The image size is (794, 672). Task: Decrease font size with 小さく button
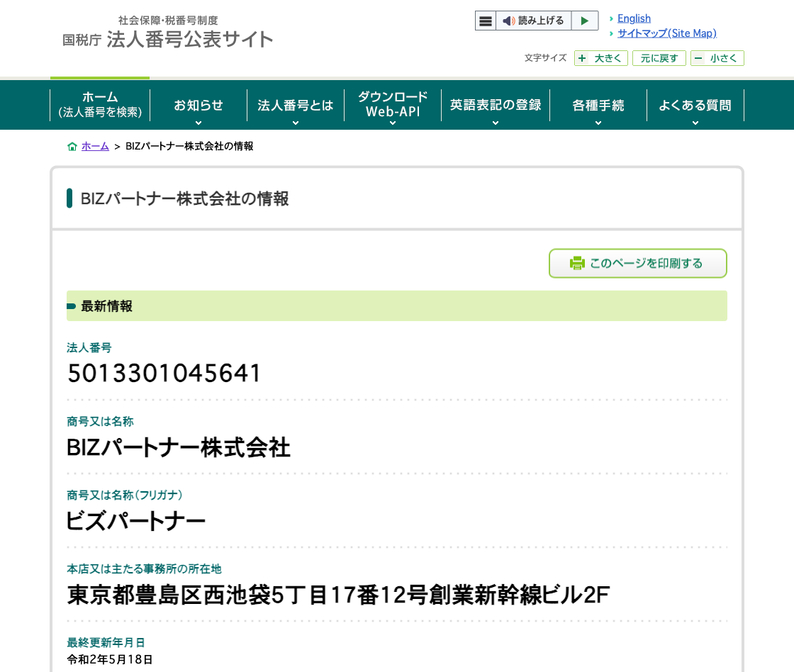pyautogui.click(x=717, y=58)
